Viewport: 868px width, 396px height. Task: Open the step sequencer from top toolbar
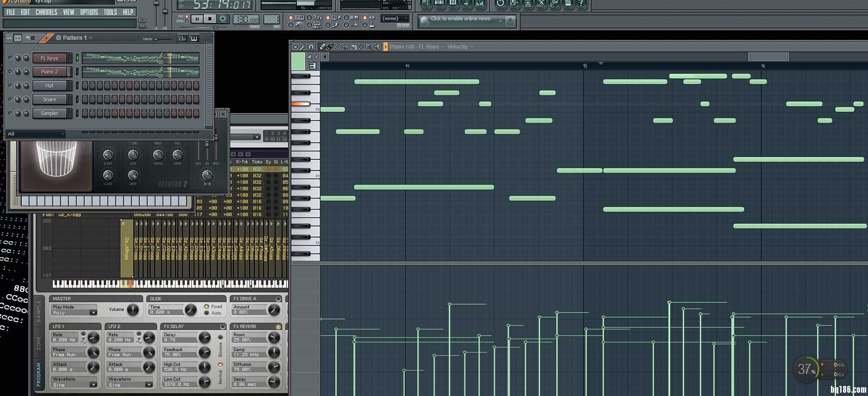(439, 4)
